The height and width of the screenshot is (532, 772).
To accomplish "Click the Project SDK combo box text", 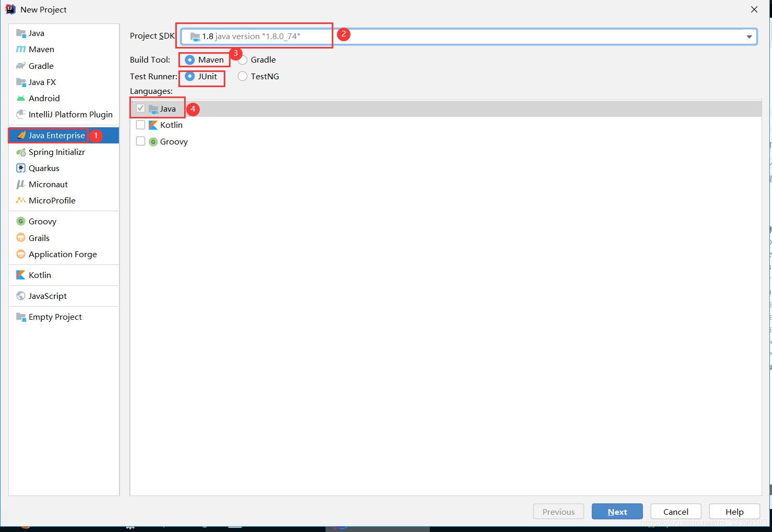I will click(251, 37).
